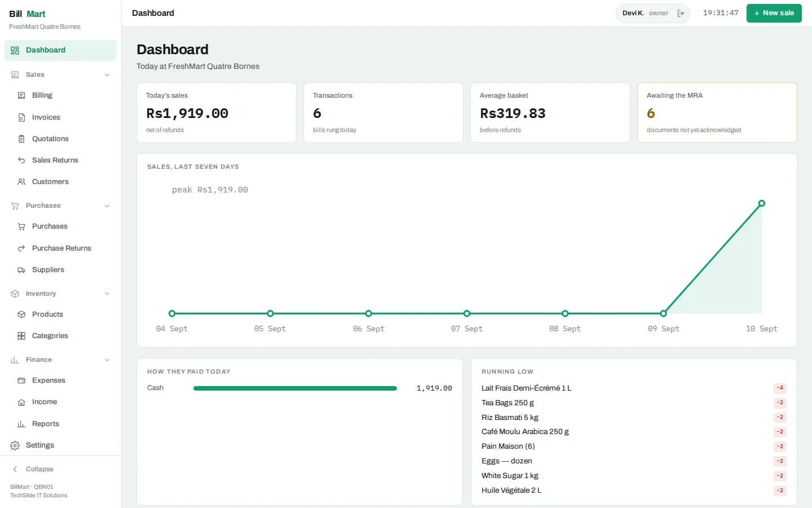The height and width of the screenshot is (508, 812).
Task: Click the Average basket card
Action: click(550, 113)
